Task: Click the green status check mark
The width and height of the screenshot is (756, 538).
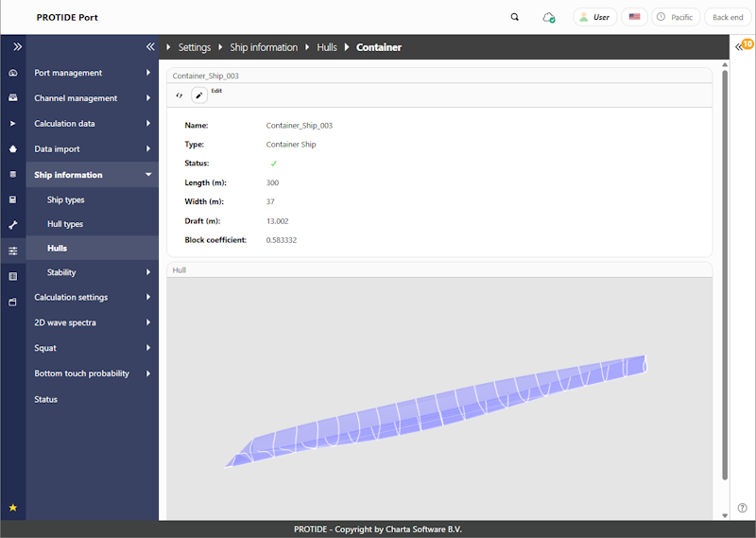Action: point(273,164)
